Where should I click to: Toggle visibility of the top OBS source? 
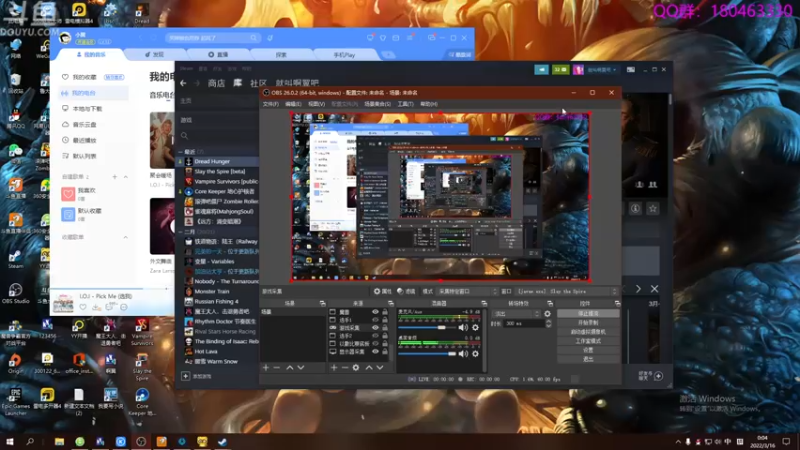point(376,312)
